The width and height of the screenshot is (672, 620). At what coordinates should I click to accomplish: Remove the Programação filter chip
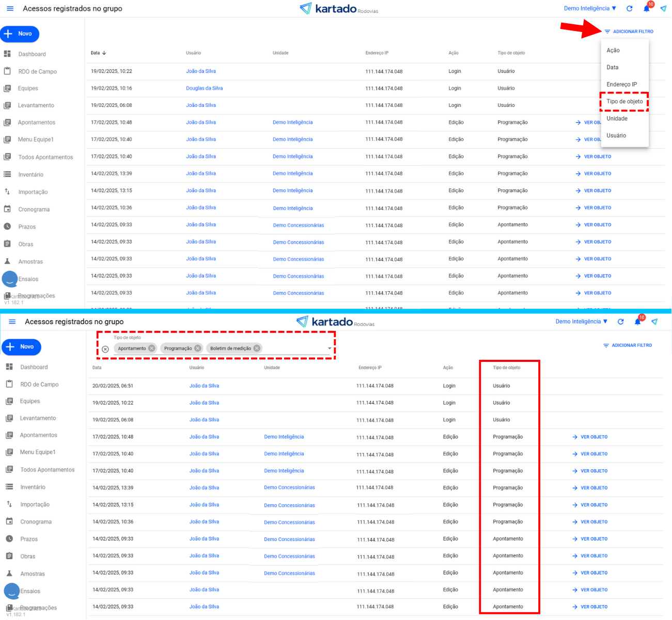[x=197, y=348]
